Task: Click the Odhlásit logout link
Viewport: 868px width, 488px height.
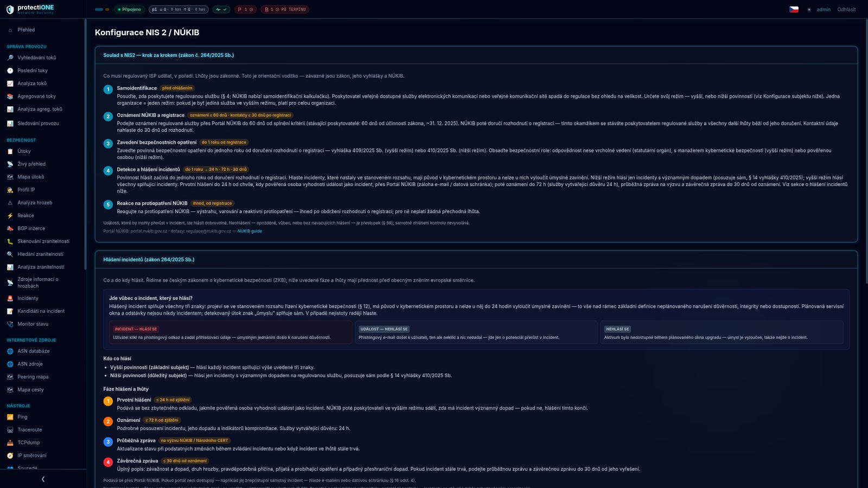Action: coord(846,10)
